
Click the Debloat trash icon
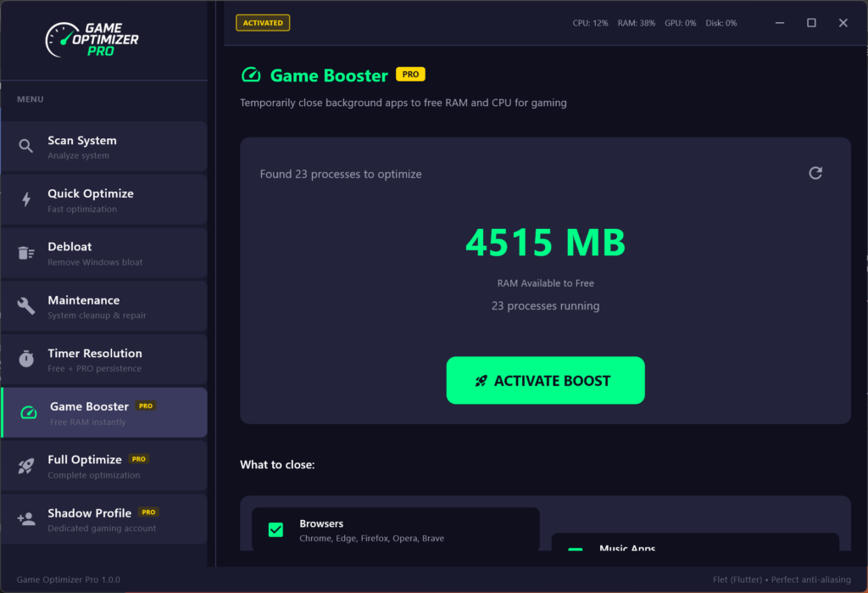click(x=26, y=253)
